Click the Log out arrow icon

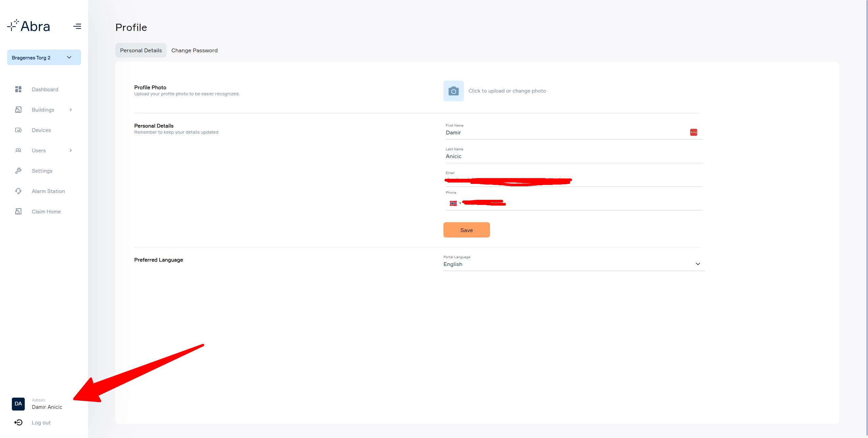click(x=18, y=422)
